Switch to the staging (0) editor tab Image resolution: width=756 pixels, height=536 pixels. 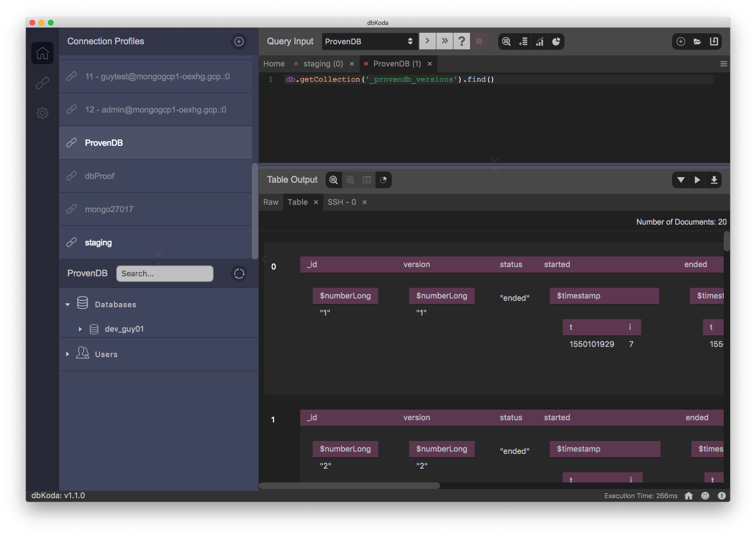(x=323, y=64)
